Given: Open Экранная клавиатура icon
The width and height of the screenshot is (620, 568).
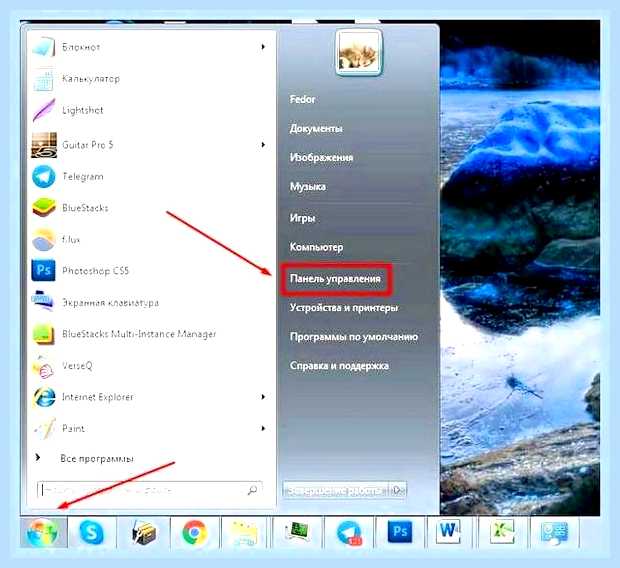Looking at the screenshot, I should tap(44, 302).
